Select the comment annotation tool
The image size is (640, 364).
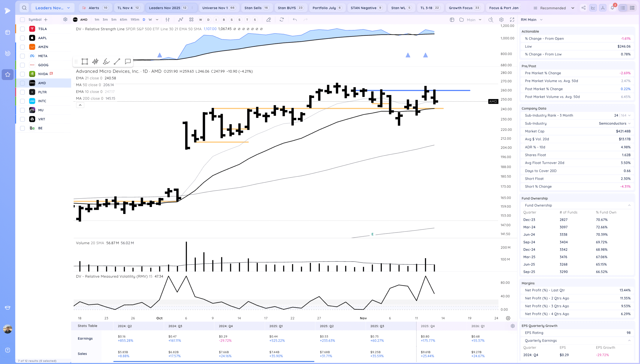click(x=128, y=61)
